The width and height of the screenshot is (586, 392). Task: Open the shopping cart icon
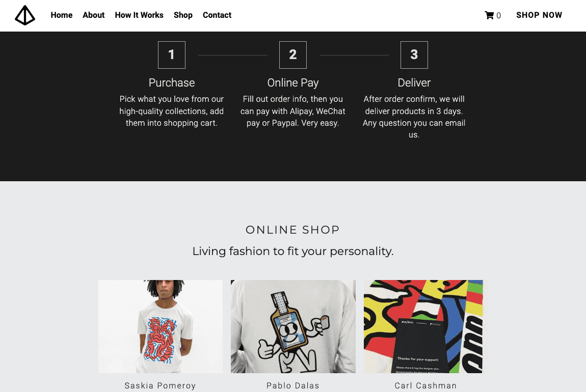[489, 15]
